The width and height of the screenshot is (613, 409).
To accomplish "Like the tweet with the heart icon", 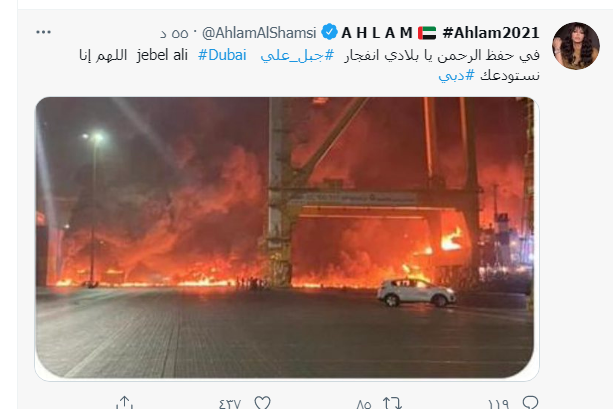I will coord(262,403).
